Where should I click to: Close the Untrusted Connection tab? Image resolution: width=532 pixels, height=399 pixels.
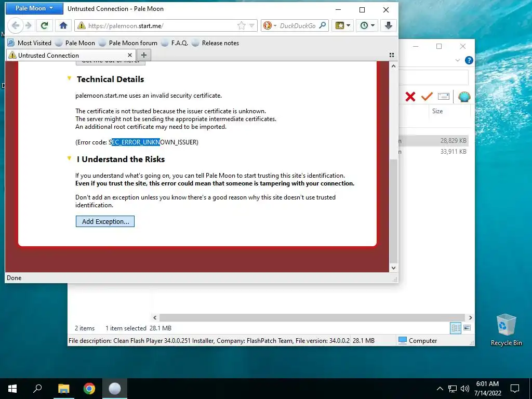pos(129,55)
